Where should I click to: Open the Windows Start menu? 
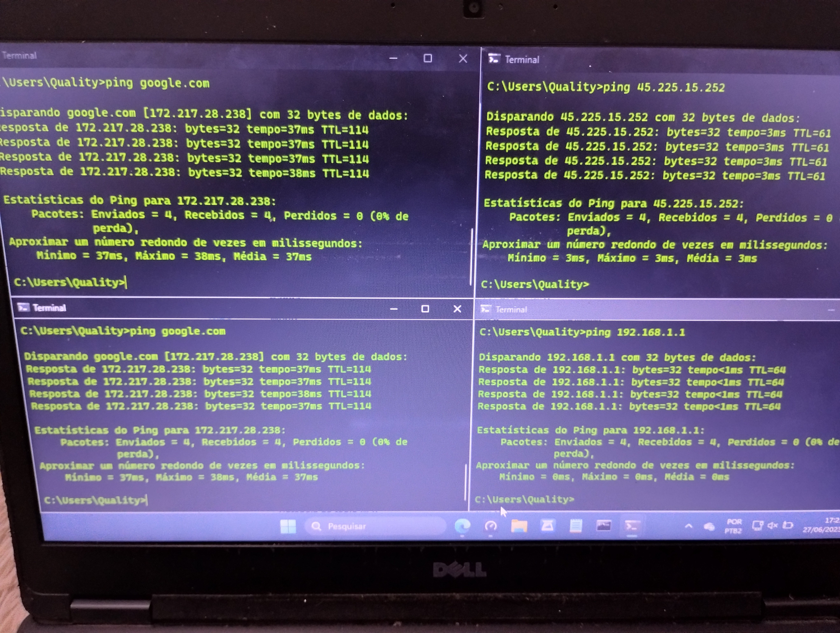(x=288, y=526)
